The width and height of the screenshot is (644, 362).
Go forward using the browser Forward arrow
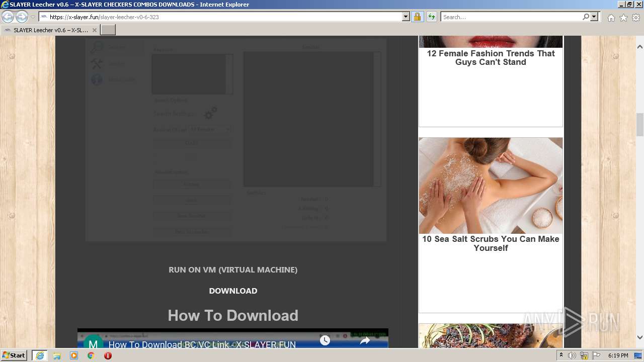pos(22,17)
